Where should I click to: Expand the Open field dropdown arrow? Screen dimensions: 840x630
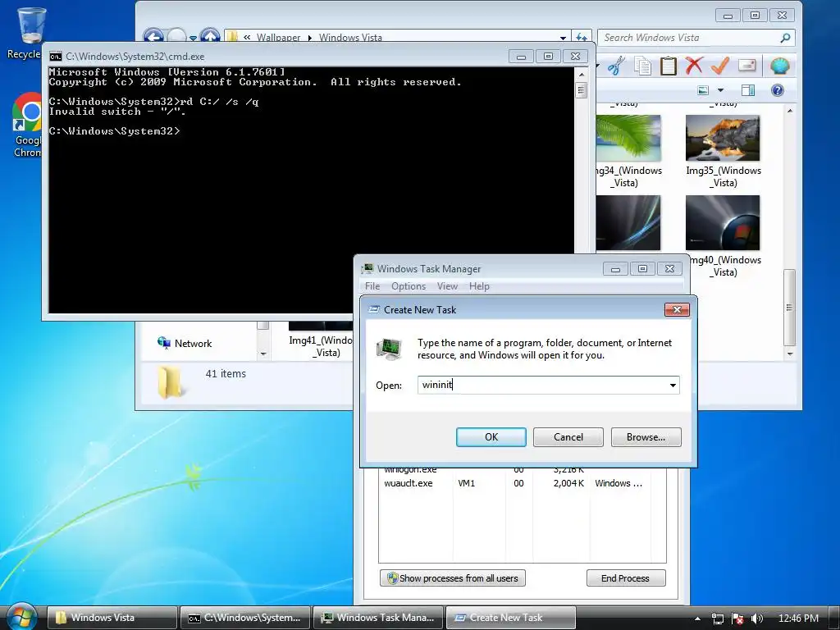[673, 386]
